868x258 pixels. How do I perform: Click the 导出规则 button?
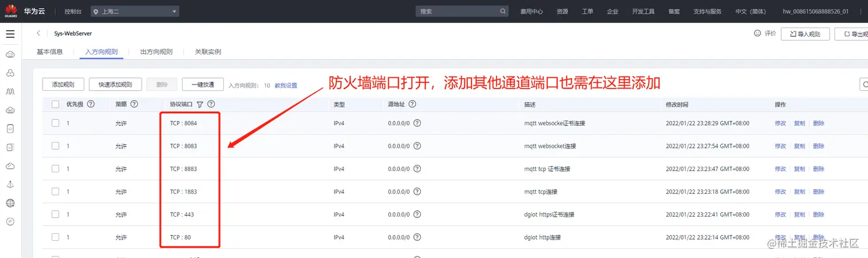[851, 34]
